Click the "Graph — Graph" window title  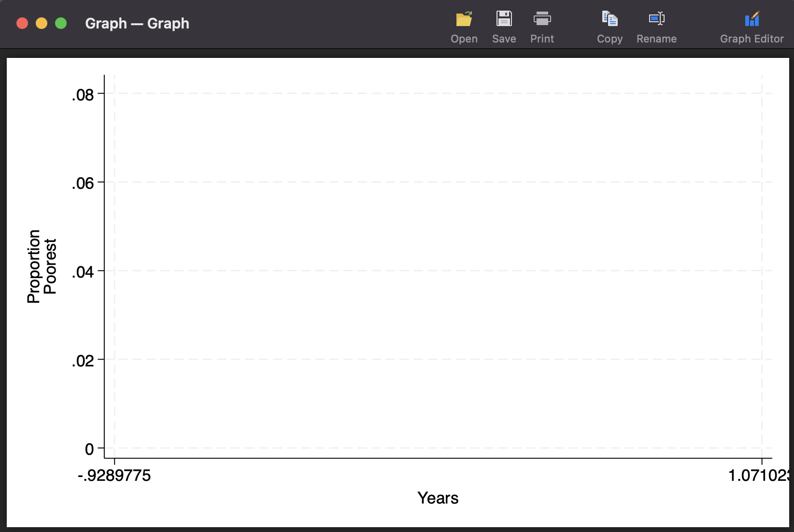pos(137,23)
